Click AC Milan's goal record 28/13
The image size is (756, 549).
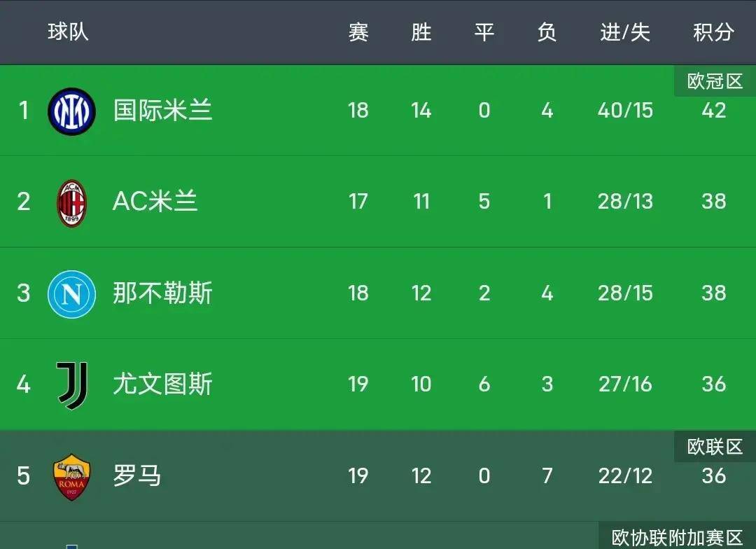625,202
